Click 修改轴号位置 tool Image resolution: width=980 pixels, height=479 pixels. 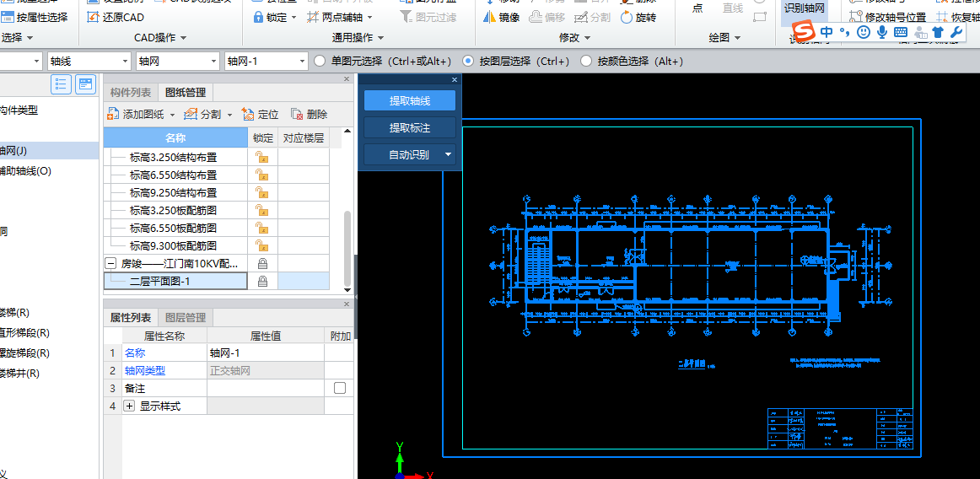coord(887,18)
